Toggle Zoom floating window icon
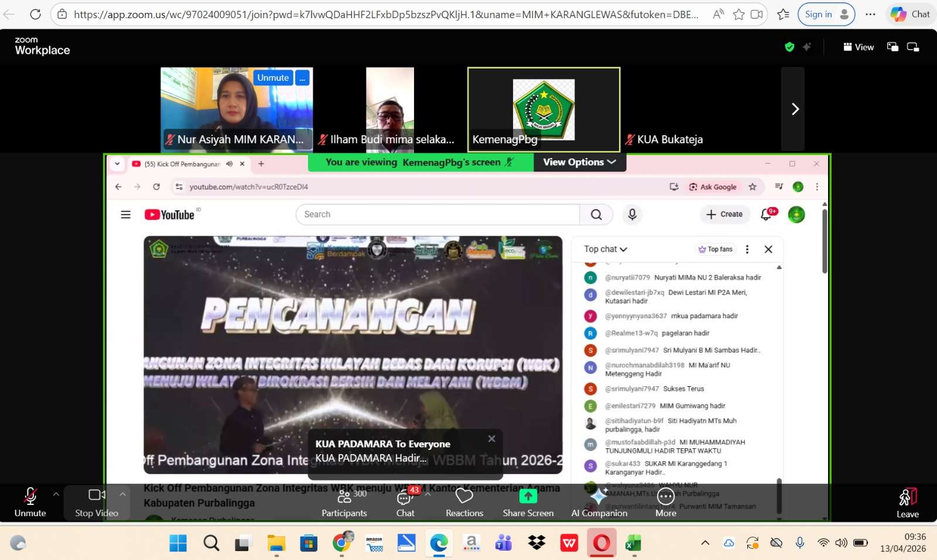Image resolution: width=937 pixels, height=560 pixels. (892, 47)
